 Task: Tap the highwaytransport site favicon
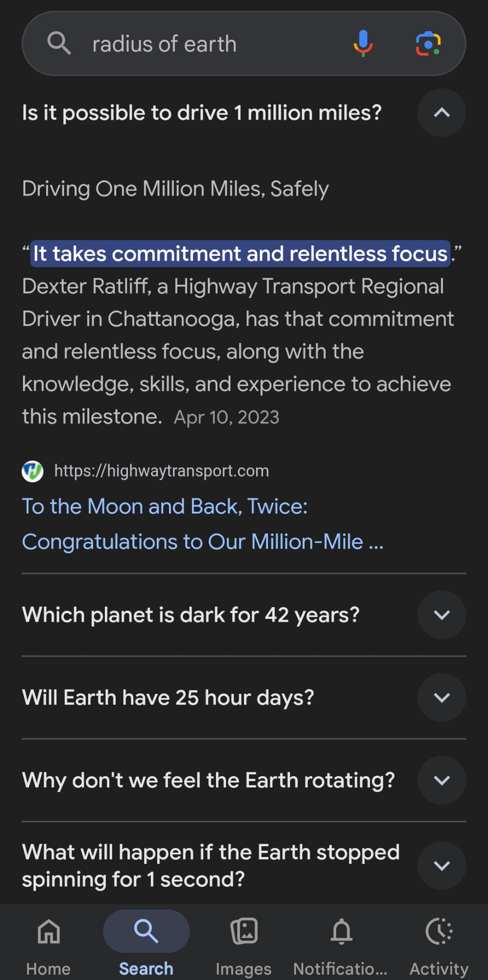point(33,471)
